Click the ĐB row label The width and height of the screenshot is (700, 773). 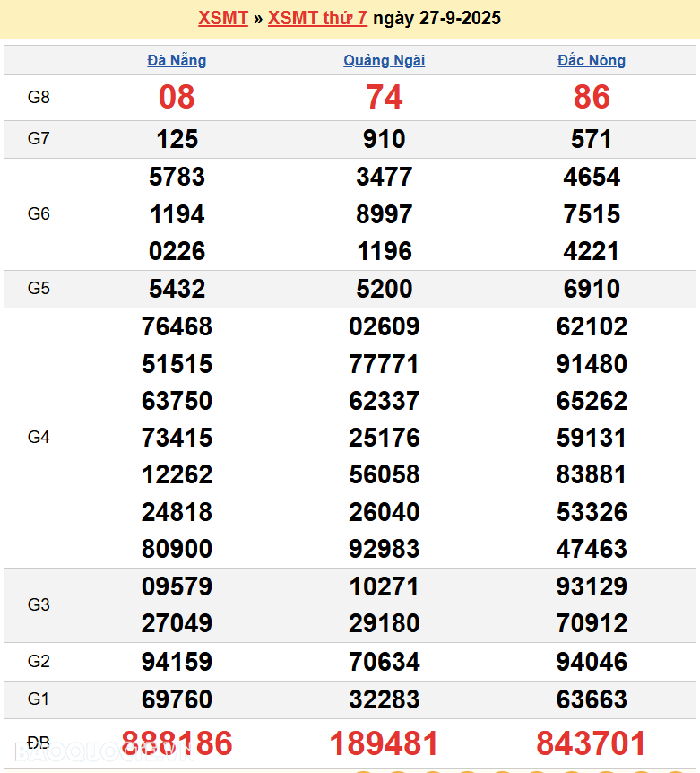point(39,743)
